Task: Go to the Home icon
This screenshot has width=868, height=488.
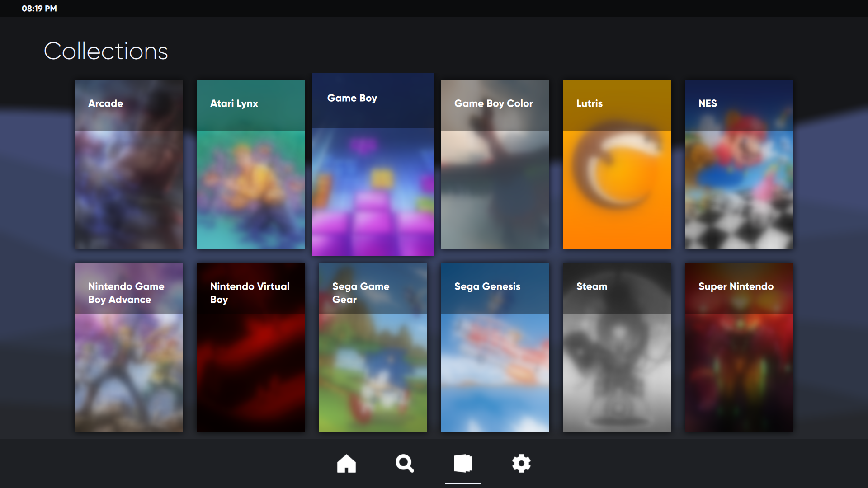Action: (x=346, y=463)
